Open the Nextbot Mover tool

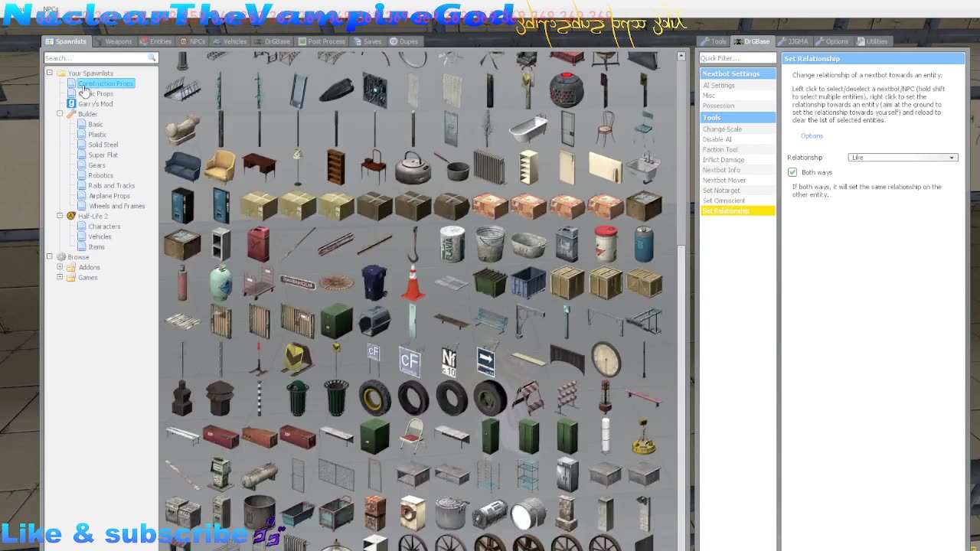click(738, 181)
